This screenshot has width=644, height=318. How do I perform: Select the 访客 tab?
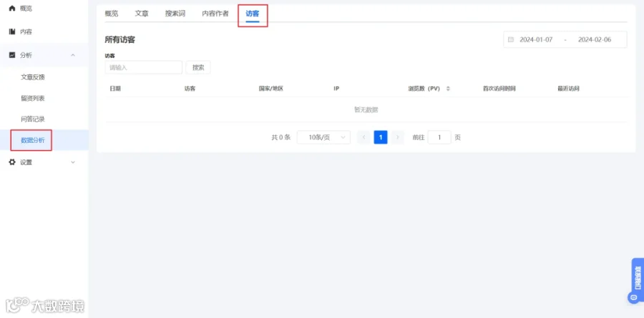coord(253,14)
